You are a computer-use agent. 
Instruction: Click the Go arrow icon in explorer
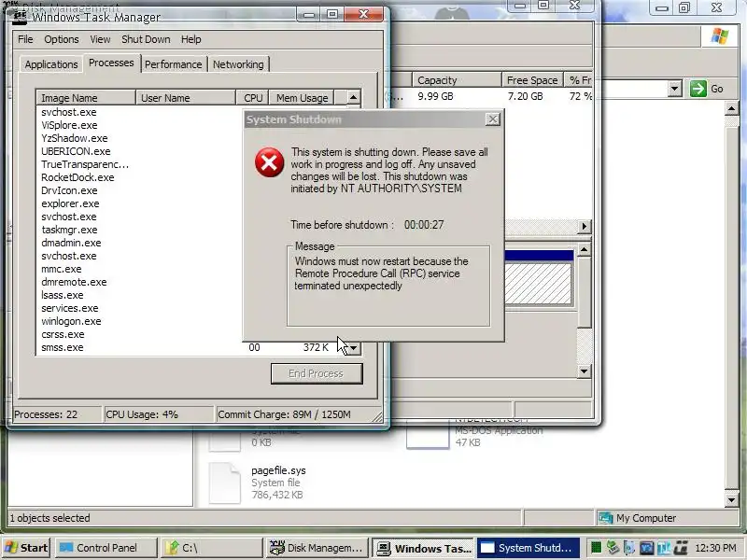pos(698,89)
